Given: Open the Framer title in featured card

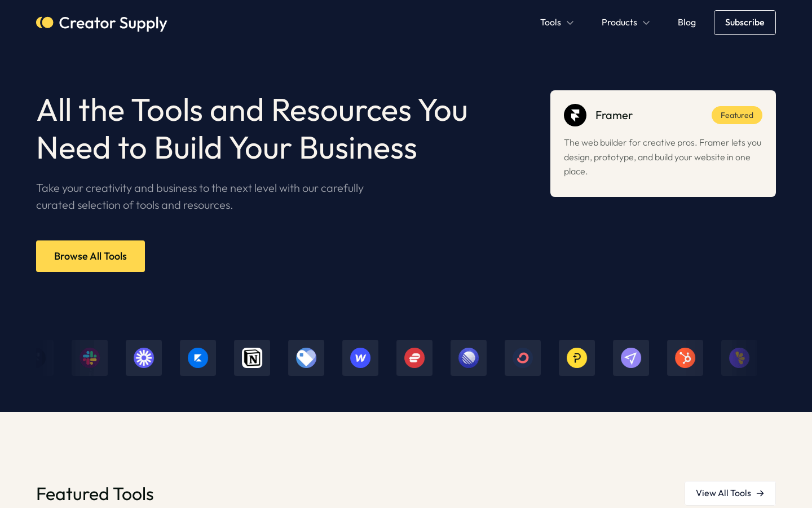Looking at the screenshot, I should [614, 115].
